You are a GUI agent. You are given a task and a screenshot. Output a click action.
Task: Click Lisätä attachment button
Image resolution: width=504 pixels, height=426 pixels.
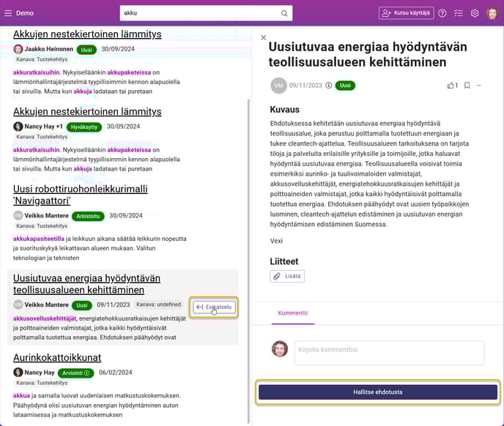pyautogui.click(x=287, y=276)
